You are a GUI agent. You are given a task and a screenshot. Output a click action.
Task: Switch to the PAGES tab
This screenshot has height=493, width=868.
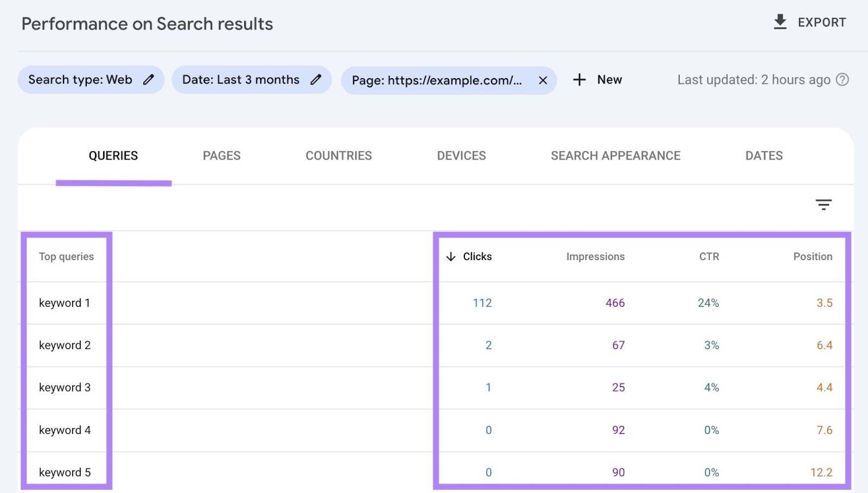(221, 156)
